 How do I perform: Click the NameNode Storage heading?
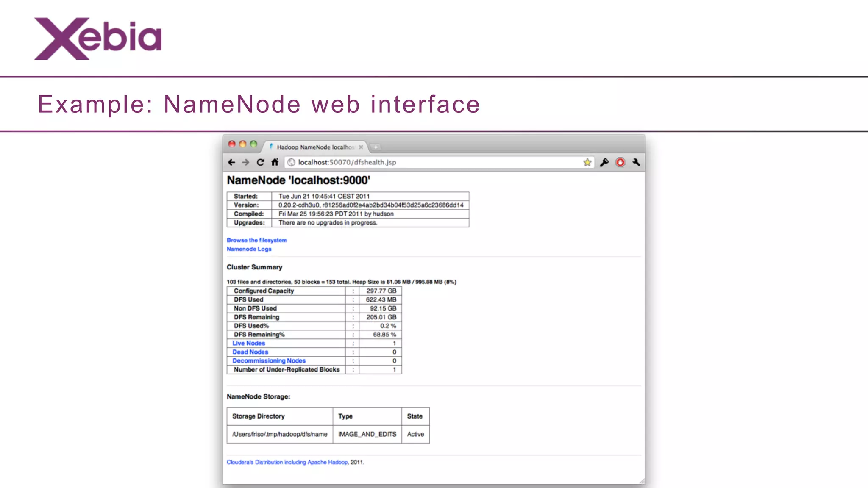coord(258,396)
